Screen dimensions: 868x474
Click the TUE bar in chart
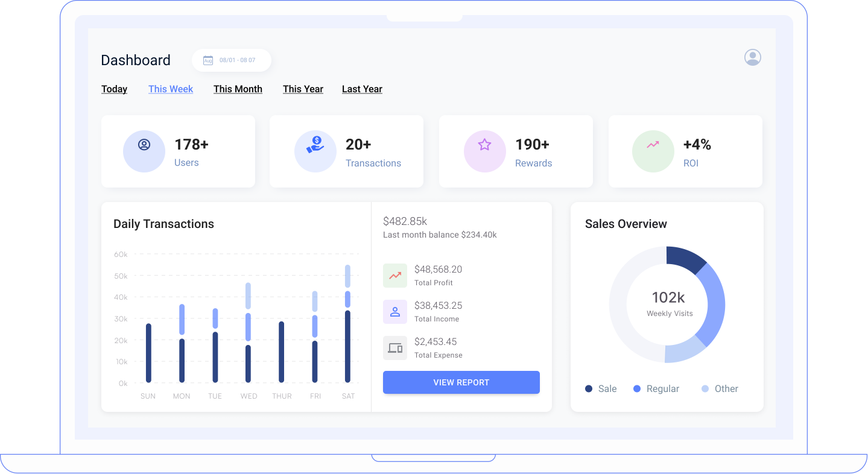click(215, 346)
